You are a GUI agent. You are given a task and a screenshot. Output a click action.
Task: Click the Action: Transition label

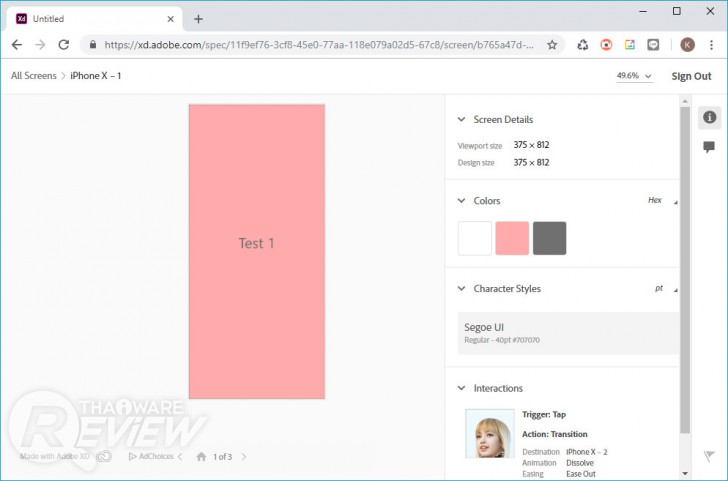pos(555,434)
